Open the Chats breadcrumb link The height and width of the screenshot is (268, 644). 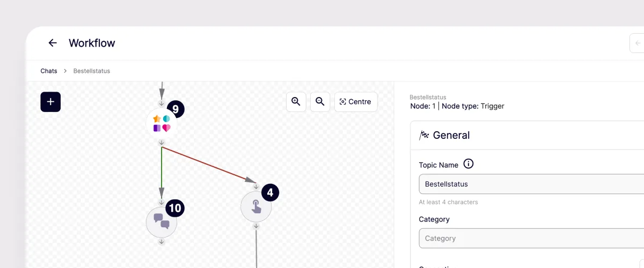[x=49, y=71]
